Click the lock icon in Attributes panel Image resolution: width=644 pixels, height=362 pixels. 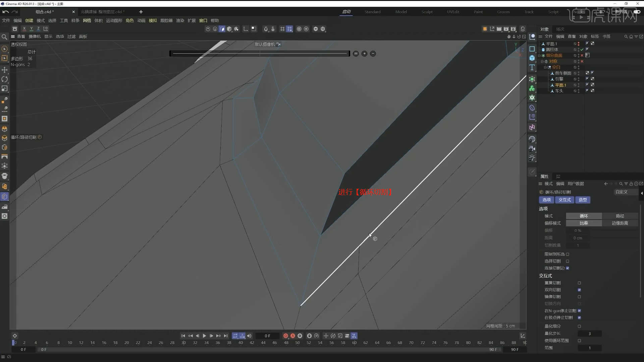[631, 184]
